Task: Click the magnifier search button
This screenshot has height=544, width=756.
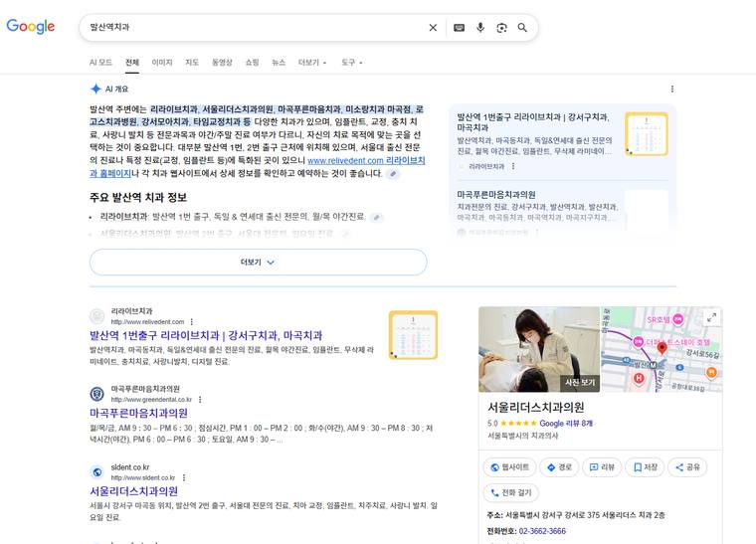Action: 522,28
